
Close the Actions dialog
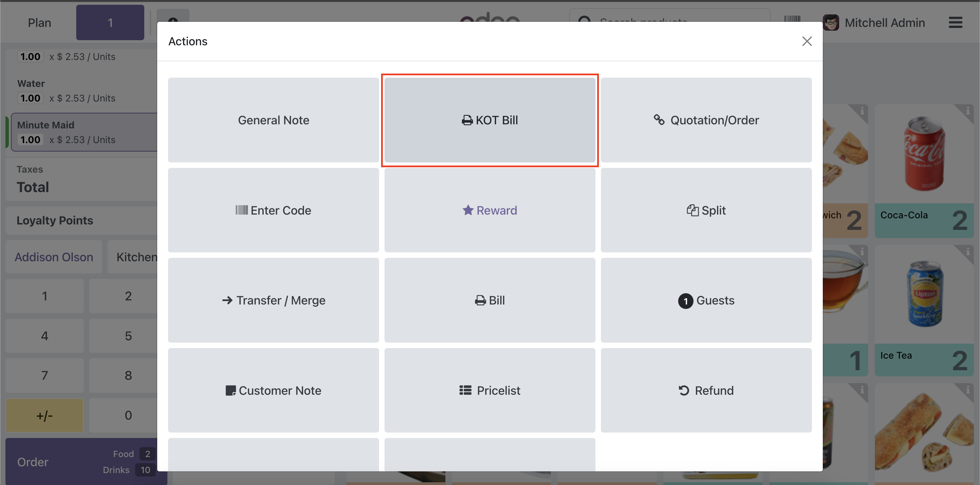coord(806,41)
